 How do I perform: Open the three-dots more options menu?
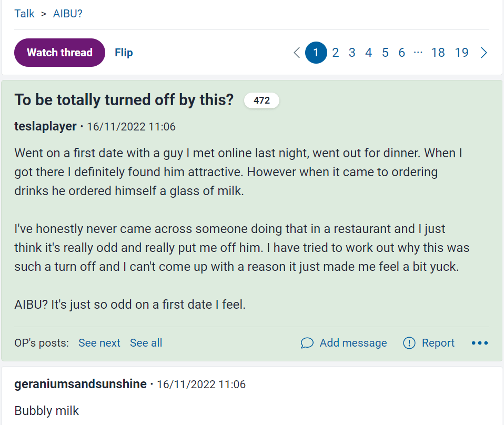480,343
